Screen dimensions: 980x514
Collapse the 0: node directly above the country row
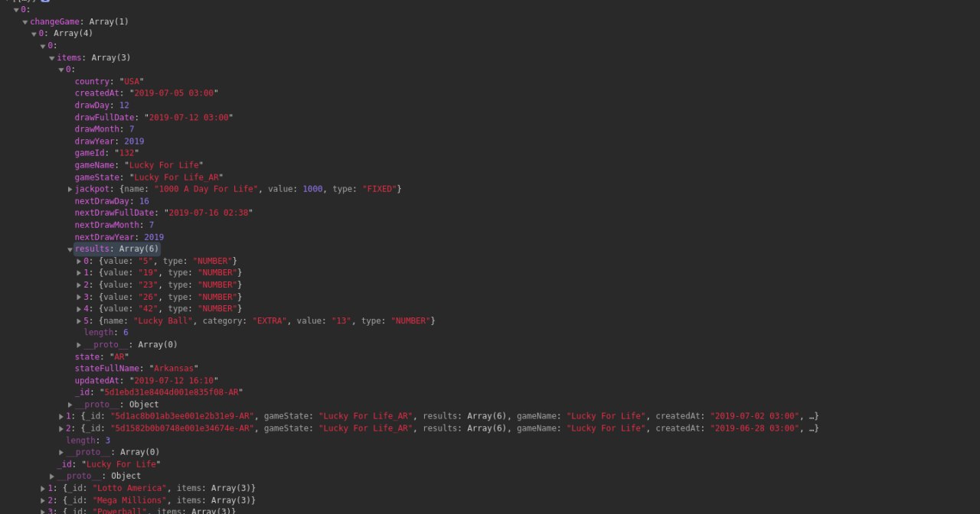(61, 70)
